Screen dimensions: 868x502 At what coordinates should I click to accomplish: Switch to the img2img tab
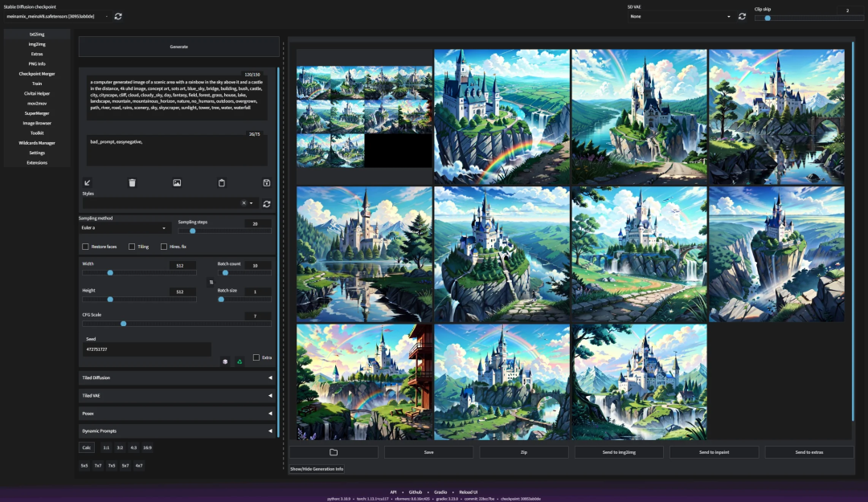click(x=37, y=44)
